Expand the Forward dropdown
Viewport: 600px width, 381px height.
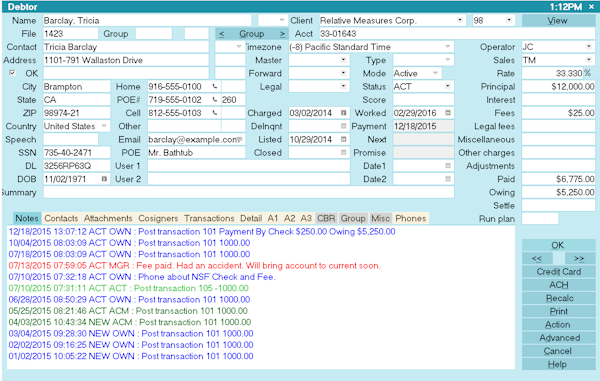(343, 73)
